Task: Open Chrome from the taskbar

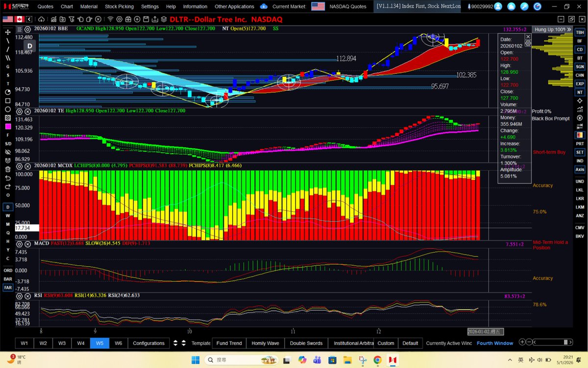Action: tap(376, 360)
